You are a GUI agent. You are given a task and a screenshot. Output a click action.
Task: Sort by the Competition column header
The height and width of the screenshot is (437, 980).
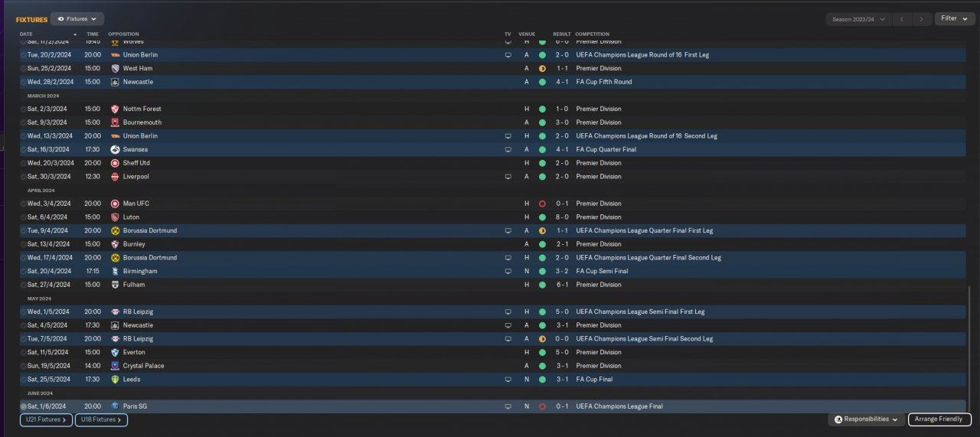tap(593, 34)
